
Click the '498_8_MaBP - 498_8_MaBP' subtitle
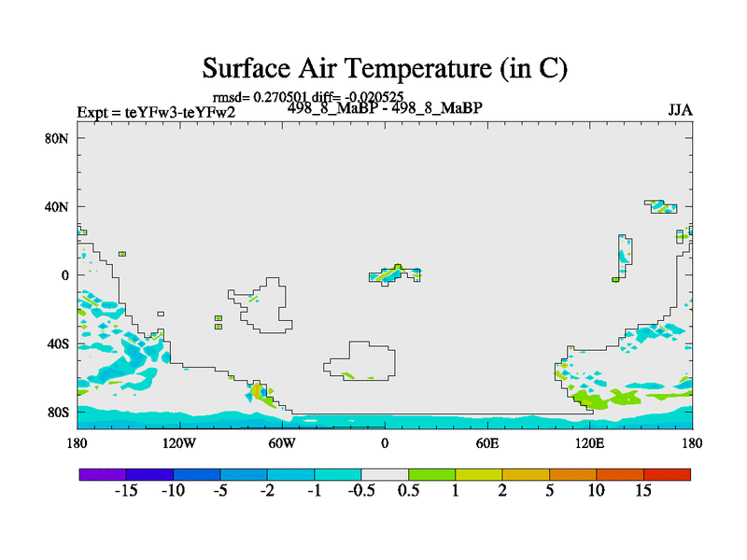(385, 108)
